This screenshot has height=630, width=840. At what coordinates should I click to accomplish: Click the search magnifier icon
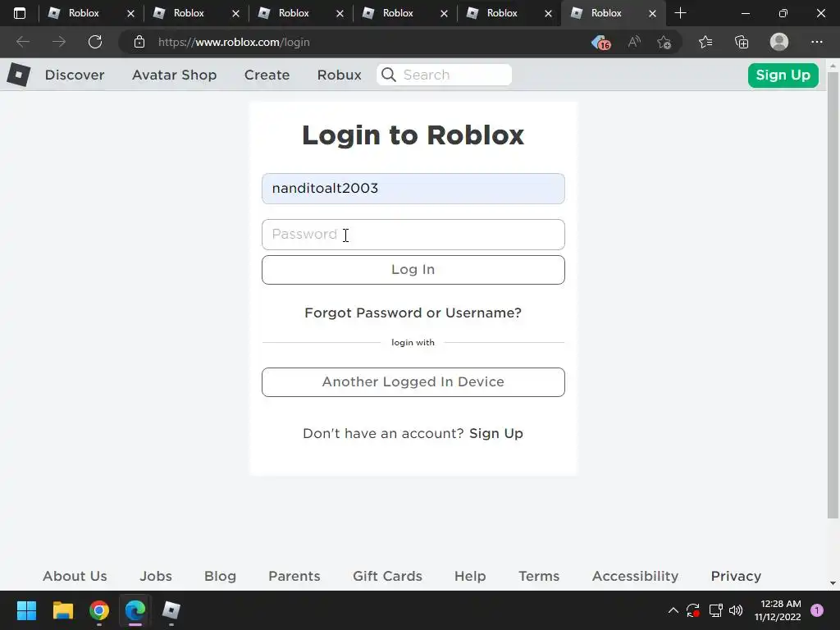pyautogui.click(x=389, y=75)
